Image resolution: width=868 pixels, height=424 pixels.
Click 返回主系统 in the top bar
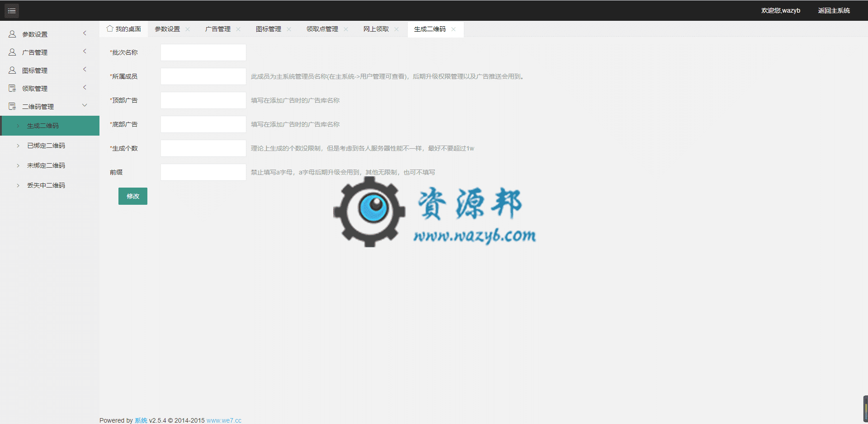coord(834,10)
